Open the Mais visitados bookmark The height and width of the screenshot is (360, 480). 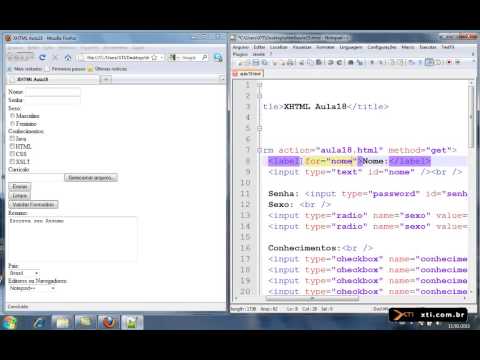(25, 69)
